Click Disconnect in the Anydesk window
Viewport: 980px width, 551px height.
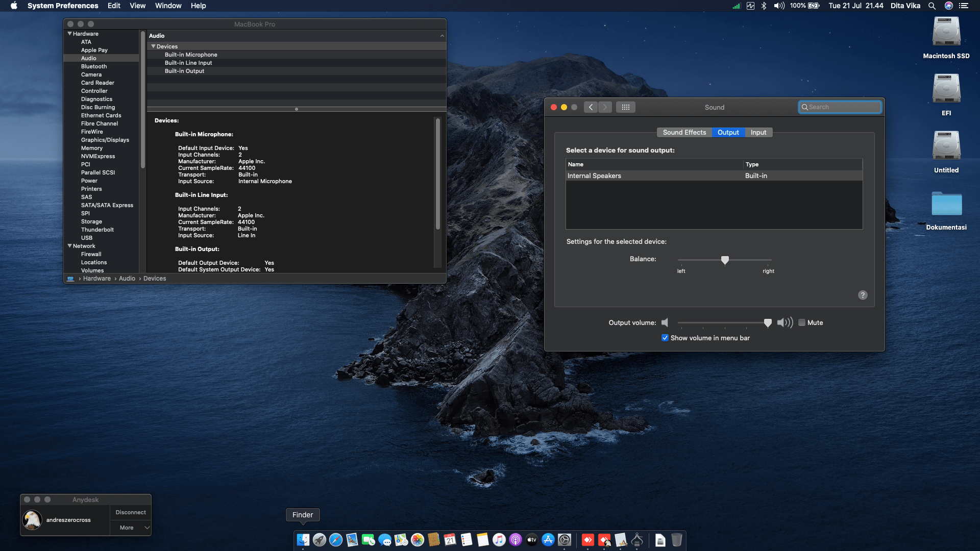tap(131, 512)
